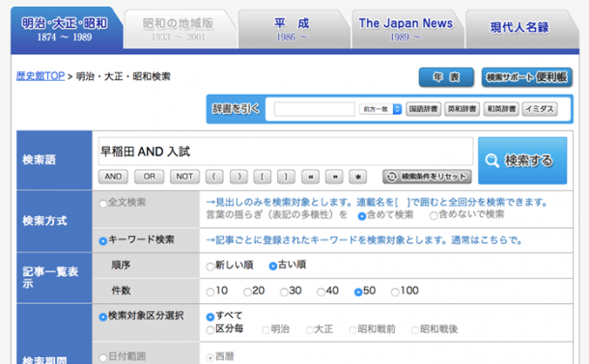The height and width of the screenshot is (364, 589).
Task: Insert the closing quotation mark
Action: (334, 177)
